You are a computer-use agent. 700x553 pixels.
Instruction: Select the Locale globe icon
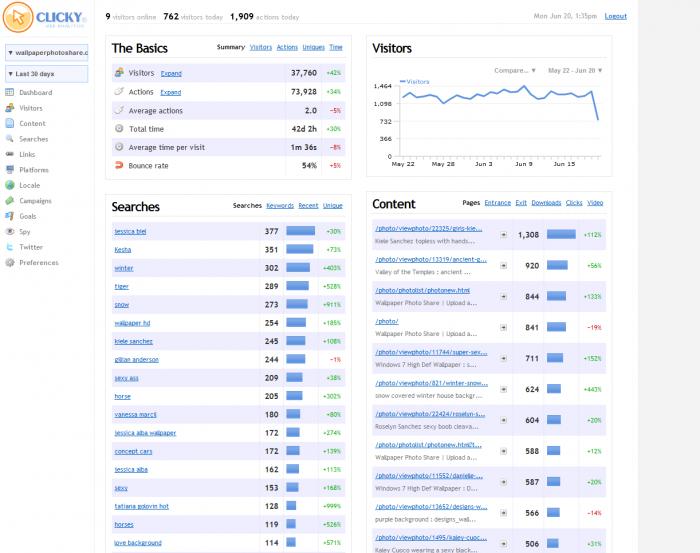pyautogui.click(x=10, y=185)
